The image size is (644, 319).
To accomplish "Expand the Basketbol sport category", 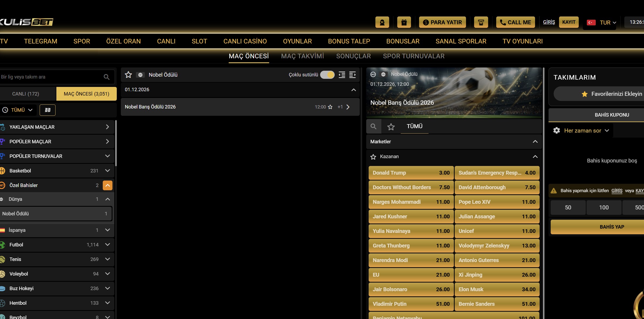I will [x=107, y=171].
